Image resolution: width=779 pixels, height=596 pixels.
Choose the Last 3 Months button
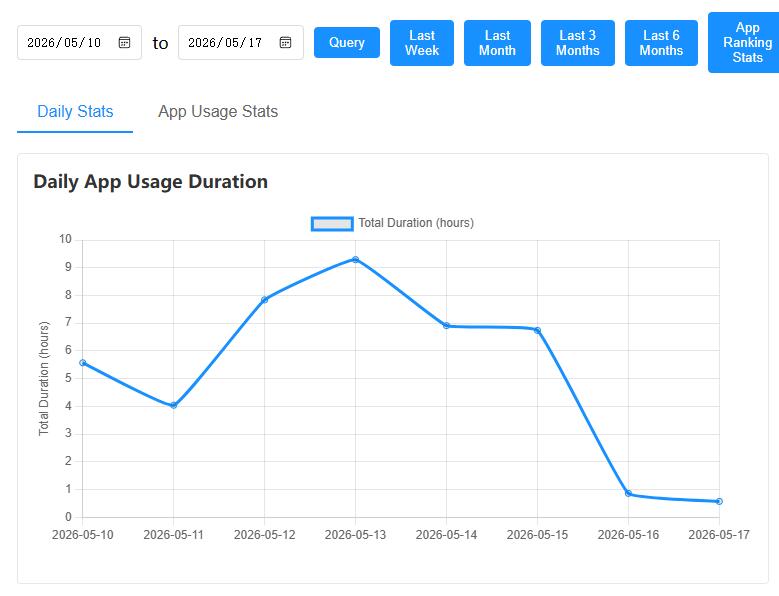click(578, 43)
